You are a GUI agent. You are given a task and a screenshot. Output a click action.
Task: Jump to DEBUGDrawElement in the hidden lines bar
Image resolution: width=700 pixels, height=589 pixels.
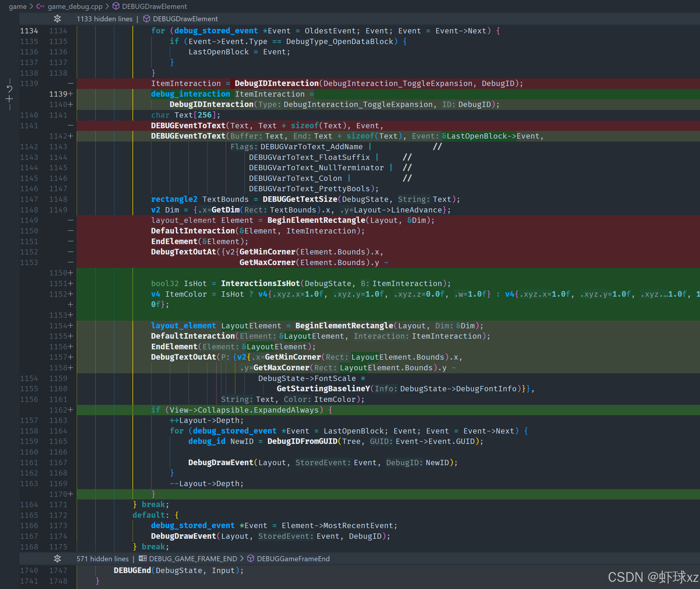[185, 19]
